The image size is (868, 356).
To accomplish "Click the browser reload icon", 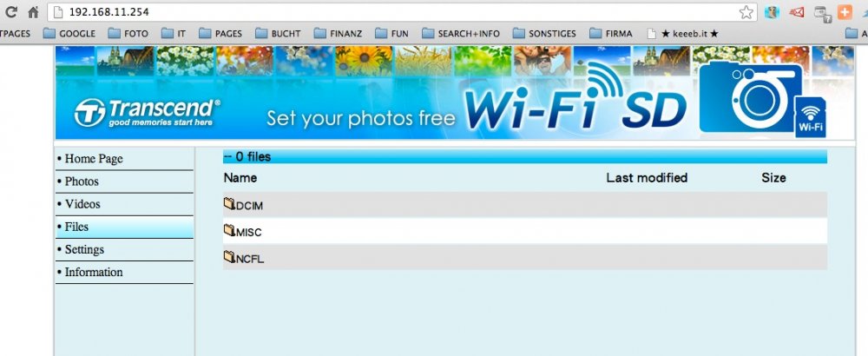I will [x=10, y=11].
